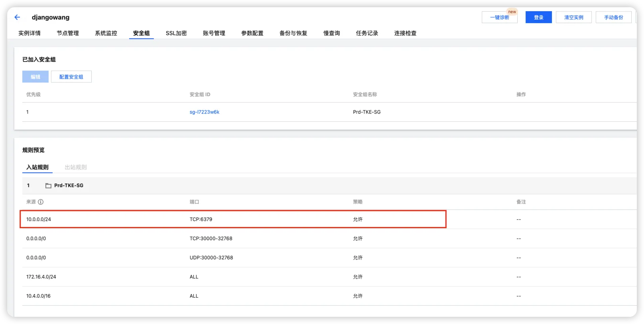The height and width of the screenshot is (324, 644).
Task: Click the 操作 column header
Action: [x=521, y=95]
